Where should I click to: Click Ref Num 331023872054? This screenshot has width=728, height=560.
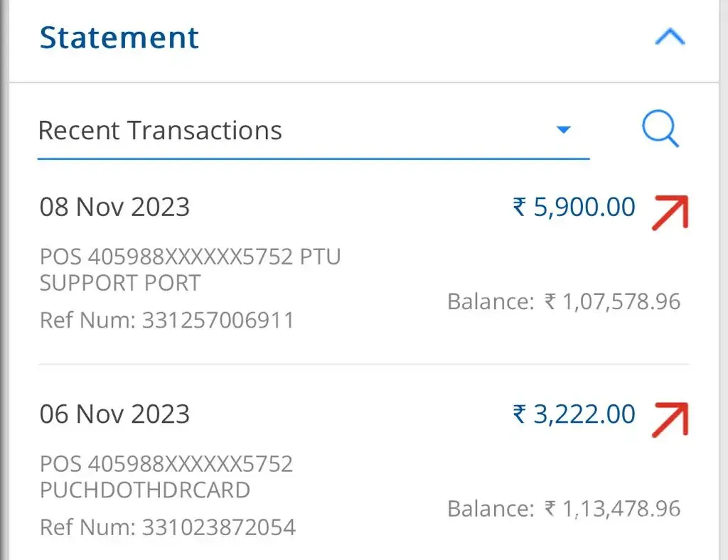click(167, 527)
